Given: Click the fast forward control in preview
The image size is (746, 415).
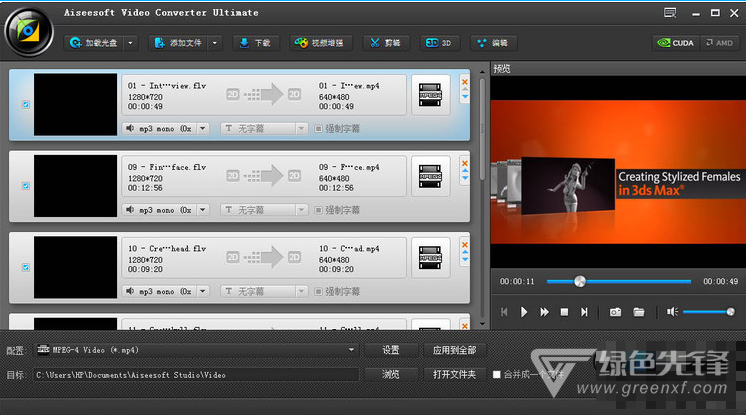Looking at the screenshot, I should point(545,312).
